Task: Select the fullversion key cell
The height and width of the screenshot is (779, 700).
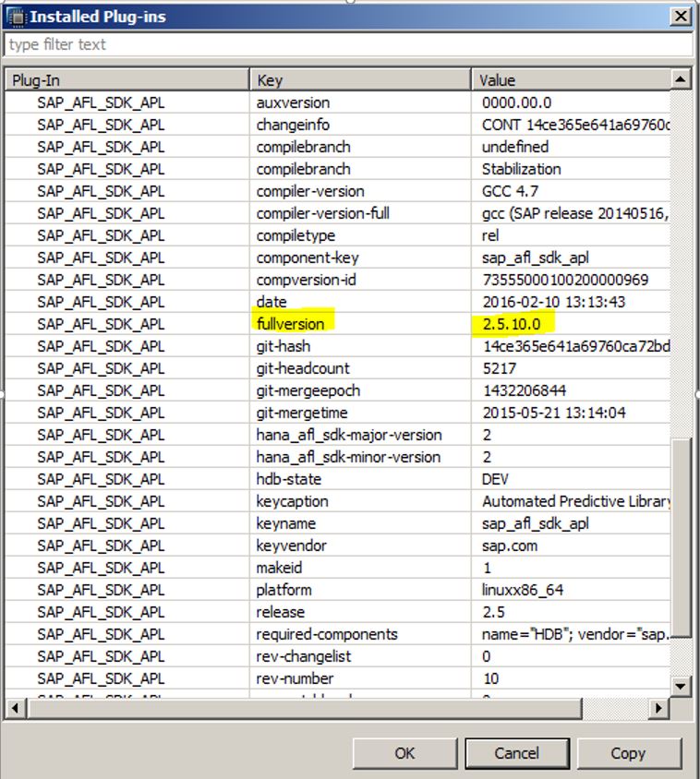Action: tap(360, 324)
